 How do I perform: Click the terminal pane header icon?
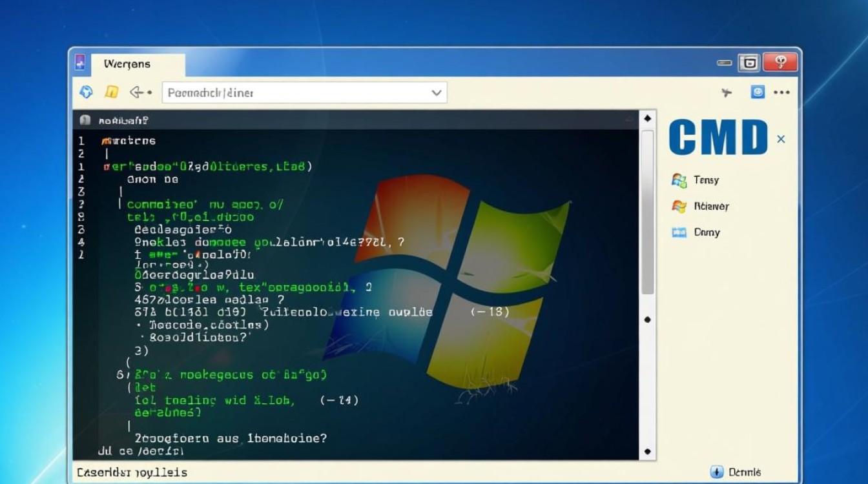tap(85, 120)
